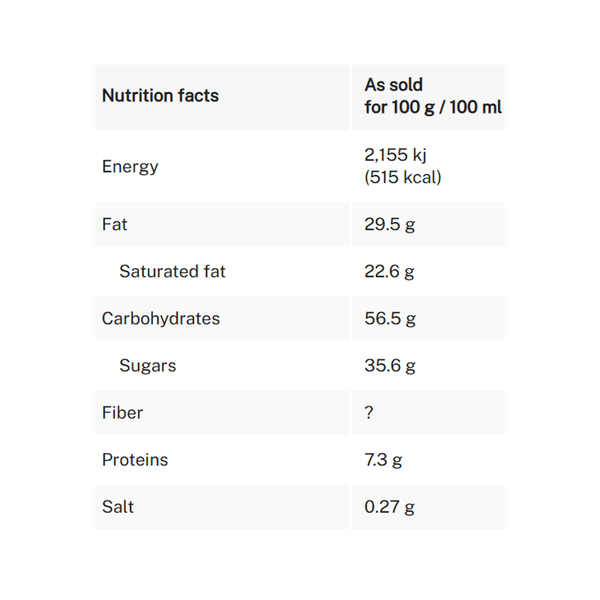Image resolution: width=600 pixels, height=600 pixels.
Task: Click the 'As sold' header text
Action: pos(394,86)
